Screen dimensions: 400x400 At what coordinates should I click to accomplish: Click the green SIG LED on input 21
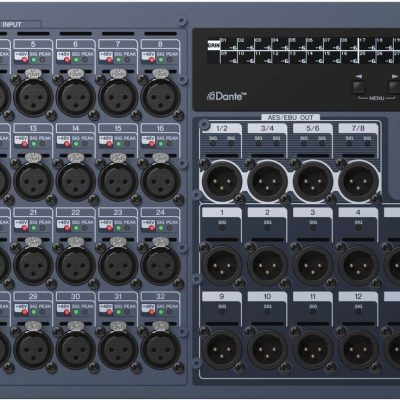tap(33, 228)
